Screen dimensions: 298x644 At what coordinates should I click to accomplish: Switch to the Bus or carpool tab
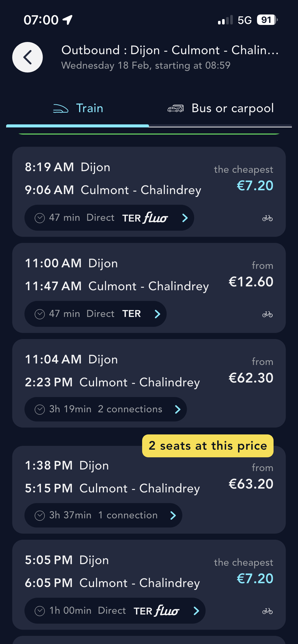[232, 109]
